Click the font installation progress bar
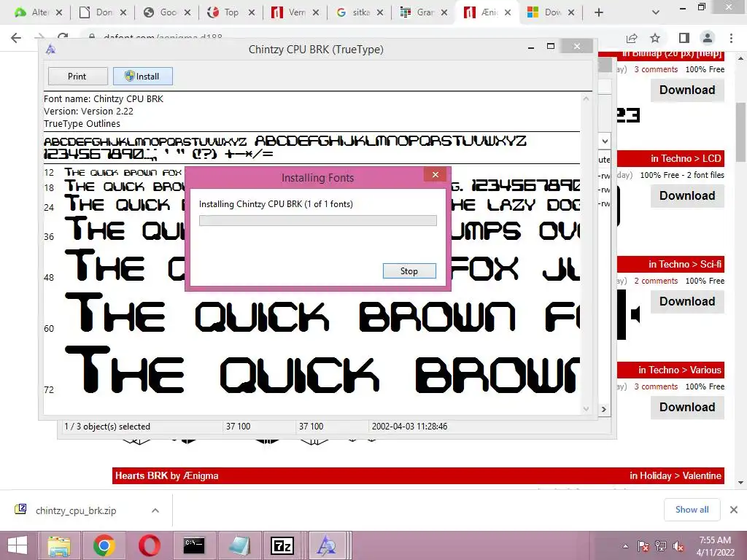This screenshot has width=747, height=560. pyautogui.click(x=318, y=220)
